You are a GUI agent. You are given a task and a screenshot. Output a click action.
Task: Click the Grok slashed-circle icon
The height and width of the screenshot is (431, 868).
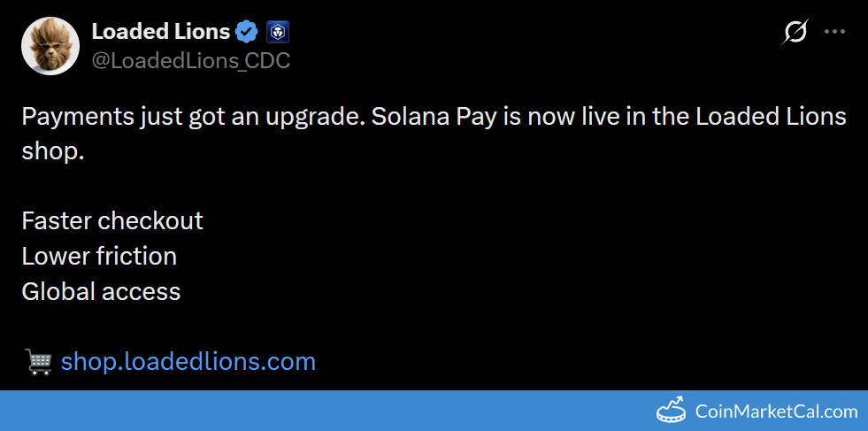795,33
